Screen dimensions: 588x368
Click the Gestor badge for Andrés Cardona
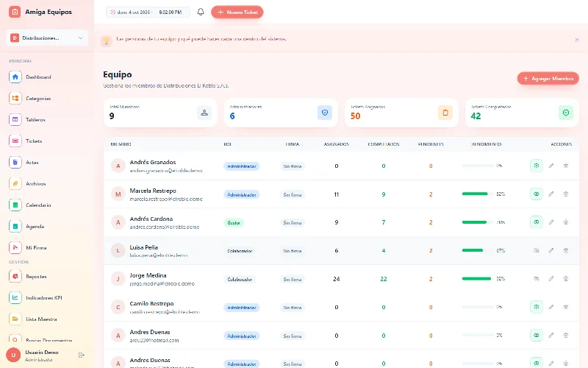(234, 223)
